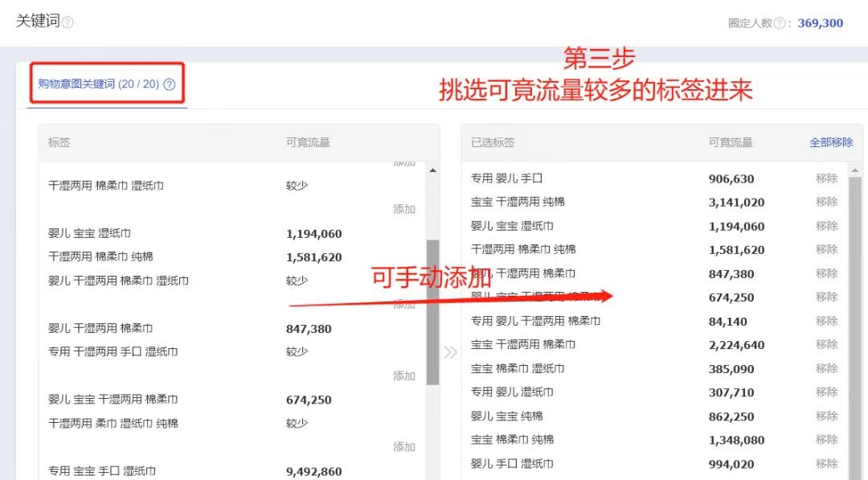
Task: Remove the 专用 婴儿 手口 tag
Action: click(826, 178)
